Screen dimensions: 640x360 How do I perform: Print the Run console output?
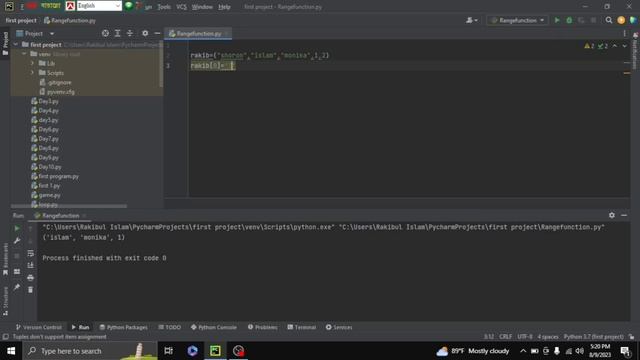31,278
